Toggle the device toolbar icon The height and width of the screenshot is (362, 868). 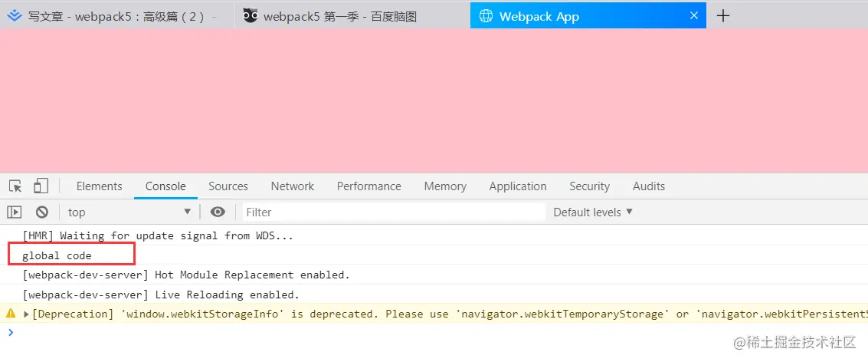coord(41,186)
